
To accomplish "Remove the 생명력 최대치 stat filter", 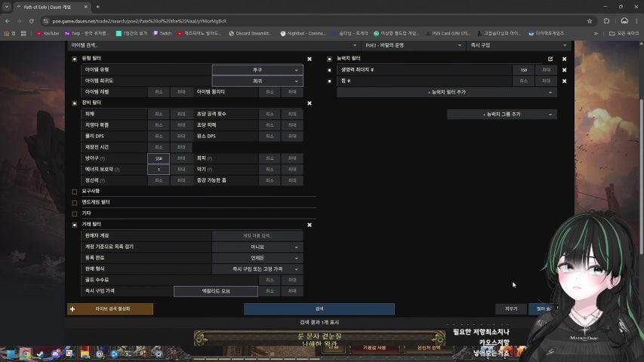I will click(564, 70).
